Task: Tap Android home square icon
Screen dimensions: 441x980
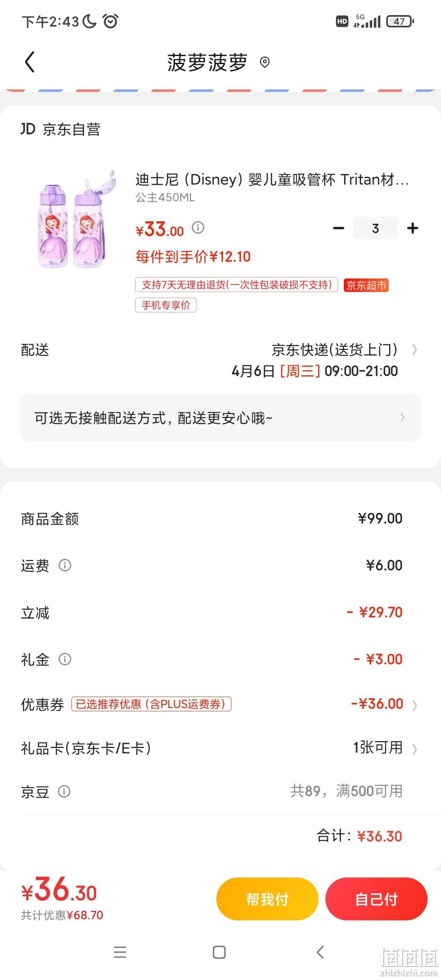Action: pos(219,952)
